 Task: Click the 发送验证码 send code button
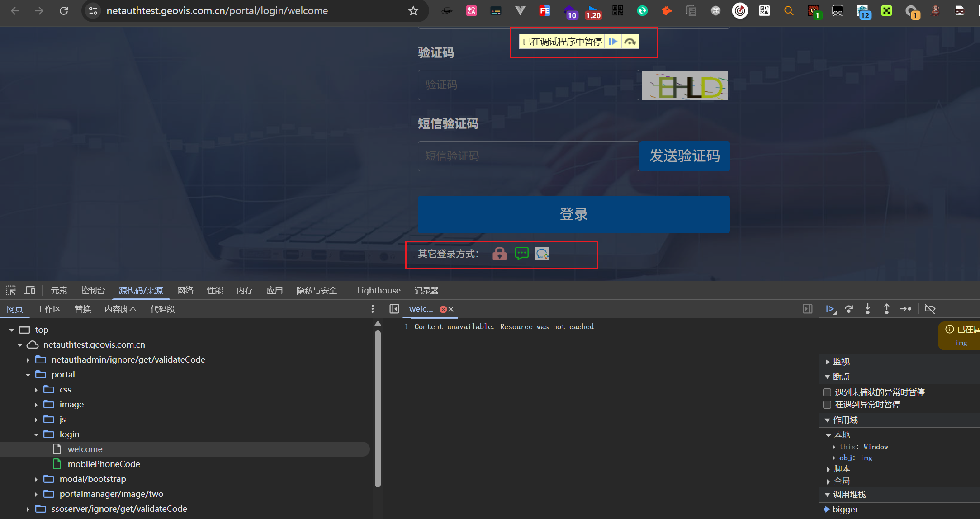(x=684, y=156)
